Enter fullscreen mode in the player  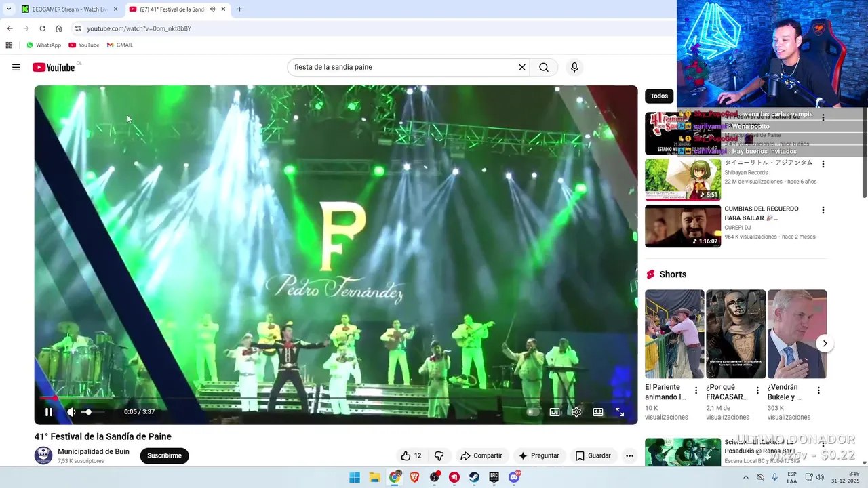620,411
